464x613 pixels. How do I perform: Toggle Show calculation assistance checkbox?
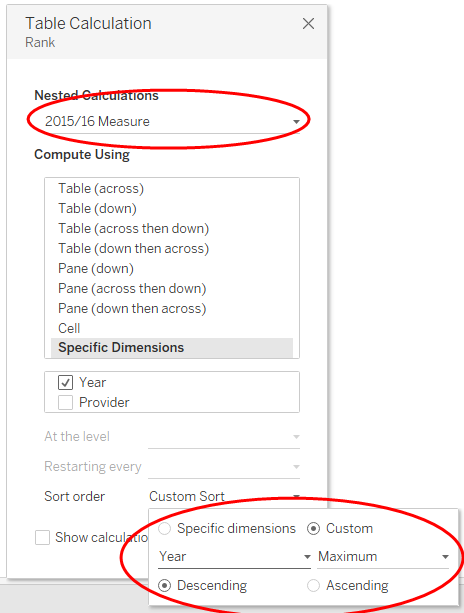(x=43, y=537)
